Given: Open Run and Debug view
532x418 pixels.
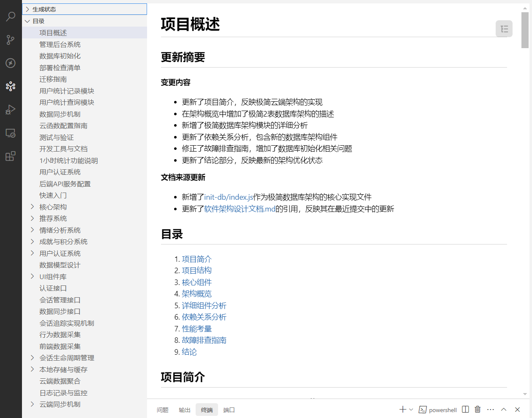Looking at the screenshot, I should point(11,110).
